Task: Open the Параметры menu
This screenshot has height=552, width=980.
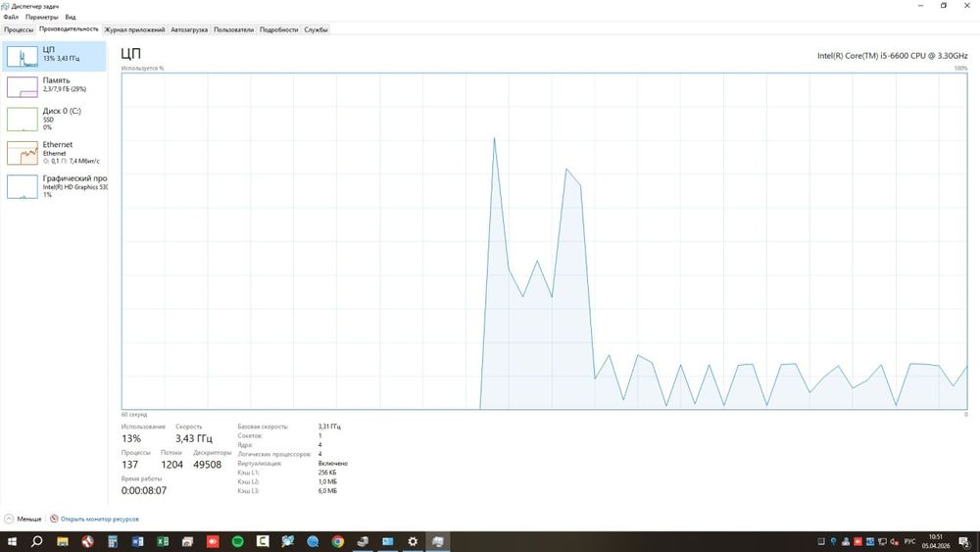Action: pos(42,17)
